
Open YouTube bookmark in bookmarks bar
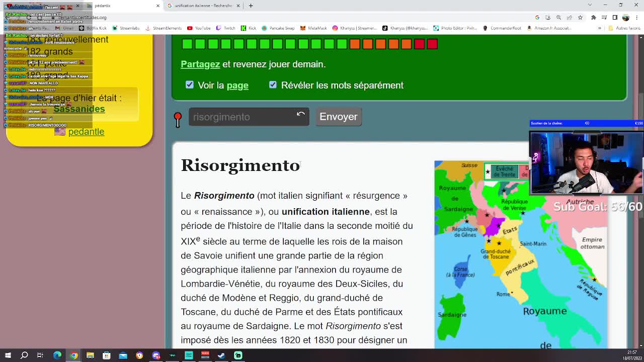click(x=198, y=28)
